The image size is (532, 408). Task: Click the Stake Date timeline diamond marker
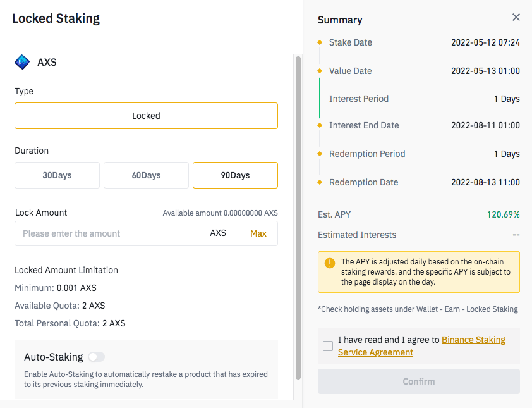point(320,42)
